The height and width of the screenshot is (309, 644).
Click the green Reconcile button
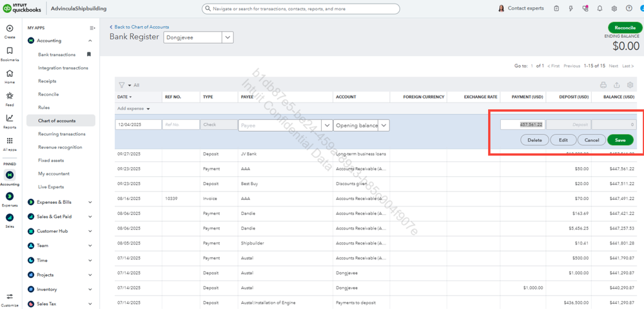[625, 28]
